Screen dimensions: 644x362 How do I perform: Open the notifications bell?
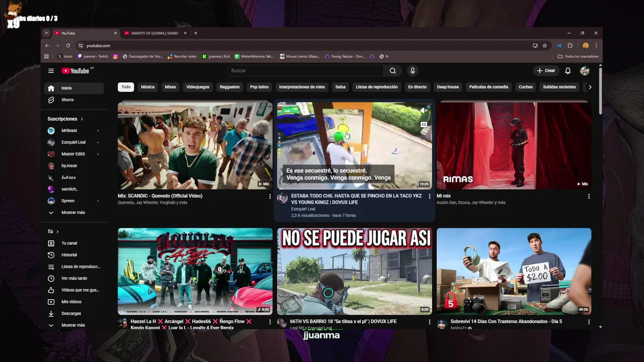click(x=568, y=71)
